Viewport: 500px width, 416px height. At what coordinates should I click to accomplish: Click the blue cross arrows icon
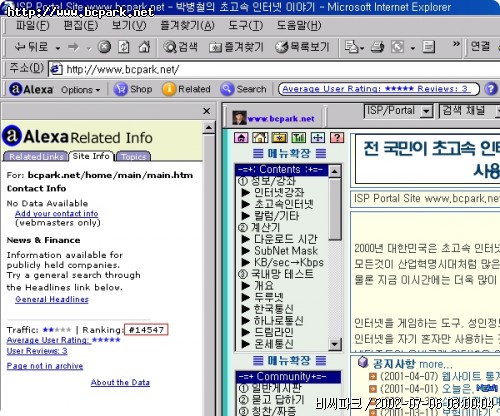click(x=318, y=137)
